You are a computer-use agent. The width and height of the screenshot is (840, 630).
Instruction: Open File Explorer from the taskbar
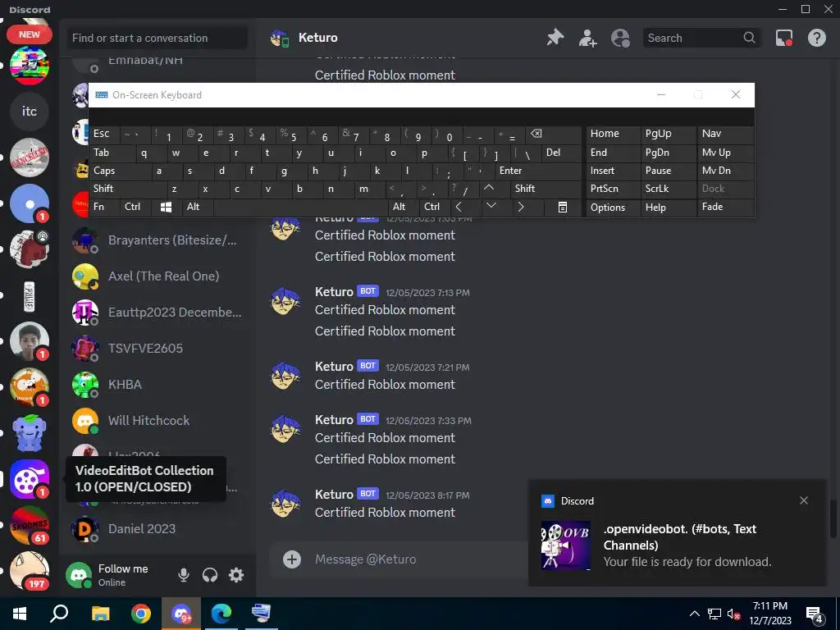100,614
